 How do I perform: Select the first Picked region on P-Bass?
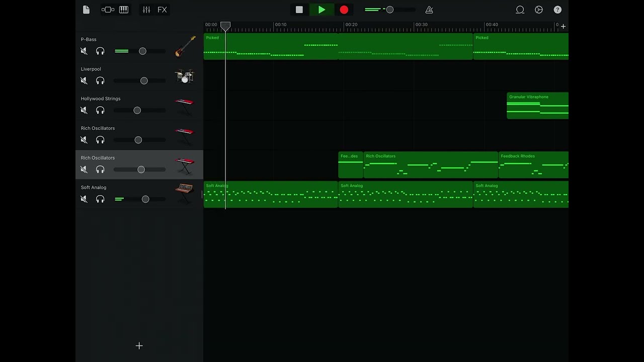pyautogui.click(x=271, y=46)
